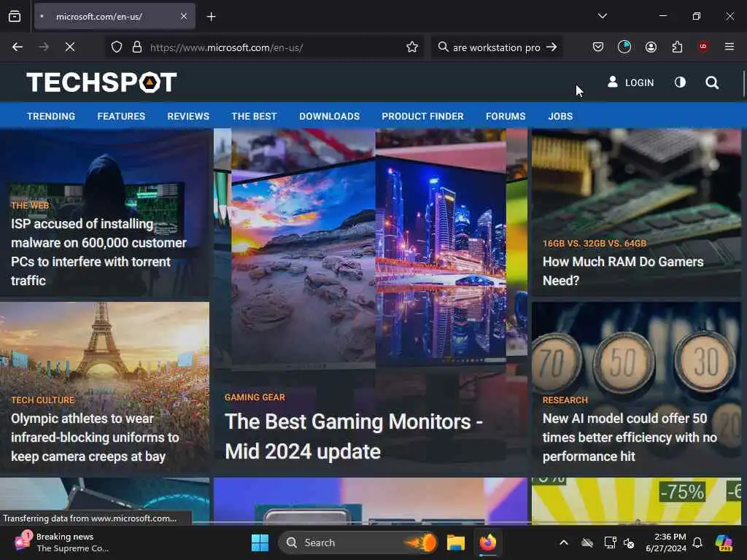Click the LOGIN link

coord(630,83)
